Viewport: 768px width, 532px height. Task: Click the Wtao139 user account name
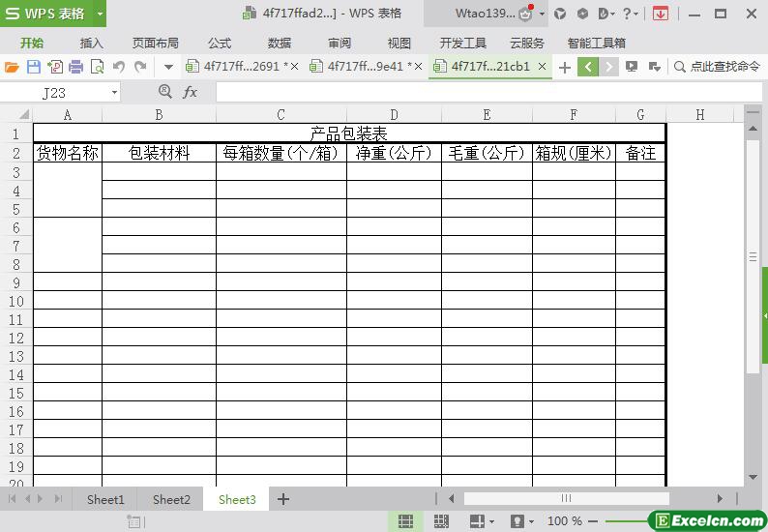485,14
